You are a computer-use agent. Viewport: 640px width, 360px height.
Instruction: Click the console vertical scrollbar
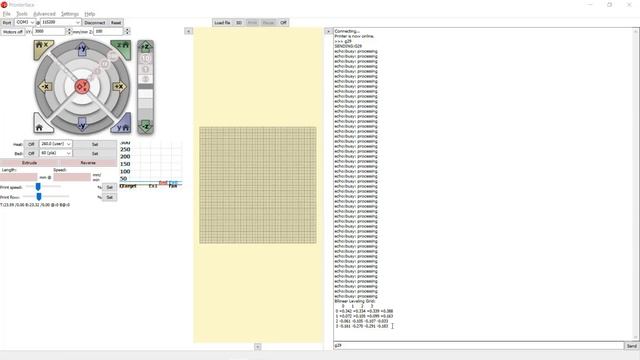point(636,184)
